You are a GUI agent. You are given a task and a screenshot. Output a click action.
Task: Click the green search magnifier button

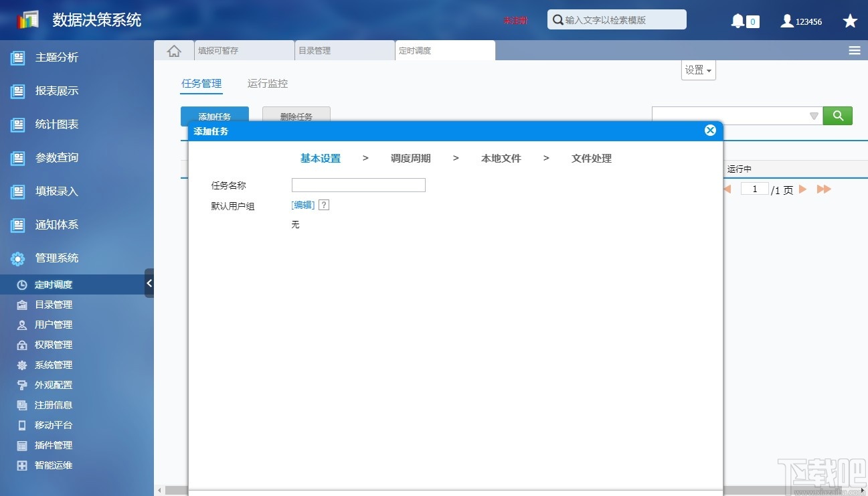[x=837, y=115]
